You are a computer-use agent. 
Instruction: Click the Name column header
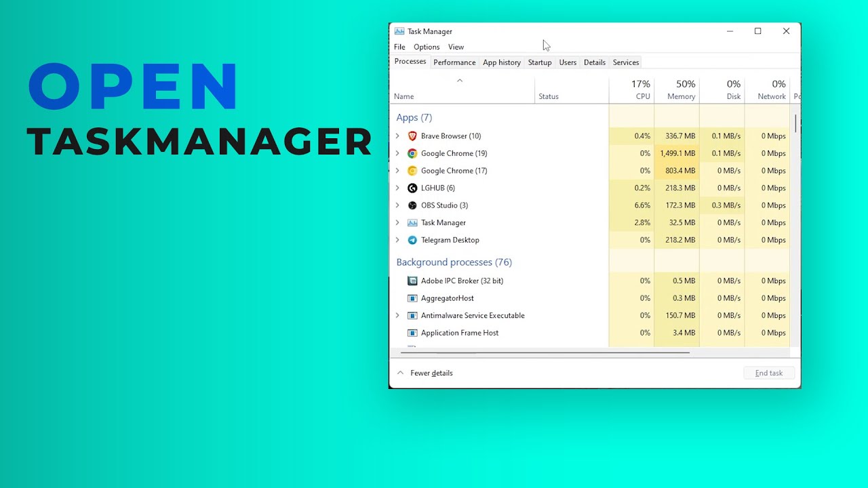pyautogui.click(x=462, y=89)
